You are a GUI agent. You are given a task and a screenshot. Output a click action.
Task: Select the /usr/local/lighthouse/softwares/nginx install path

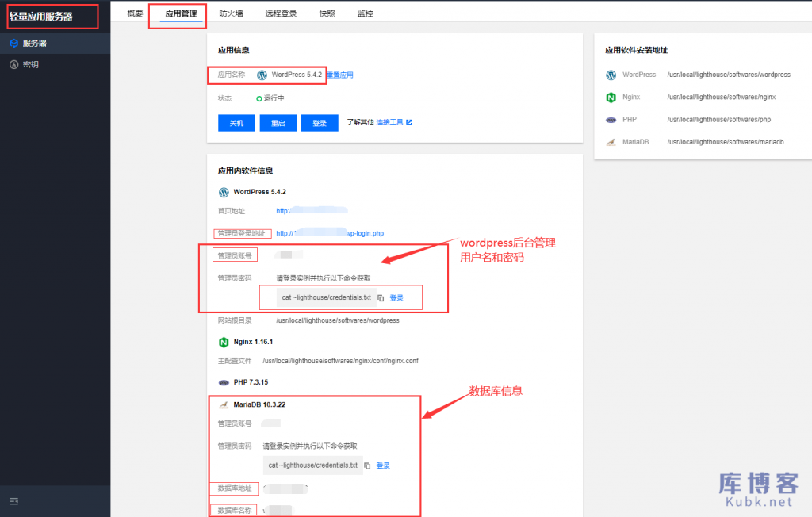(722, 97)
